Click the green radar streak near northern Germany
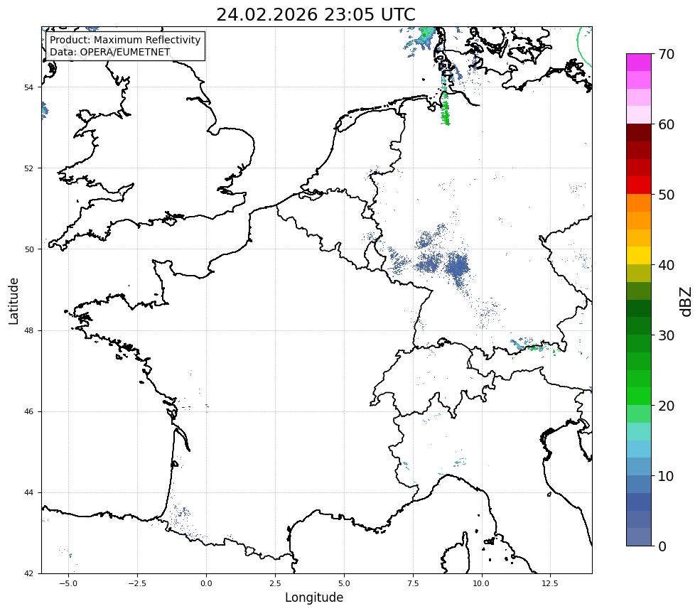This screenshot has height=611, width=700. pos(445,111)
